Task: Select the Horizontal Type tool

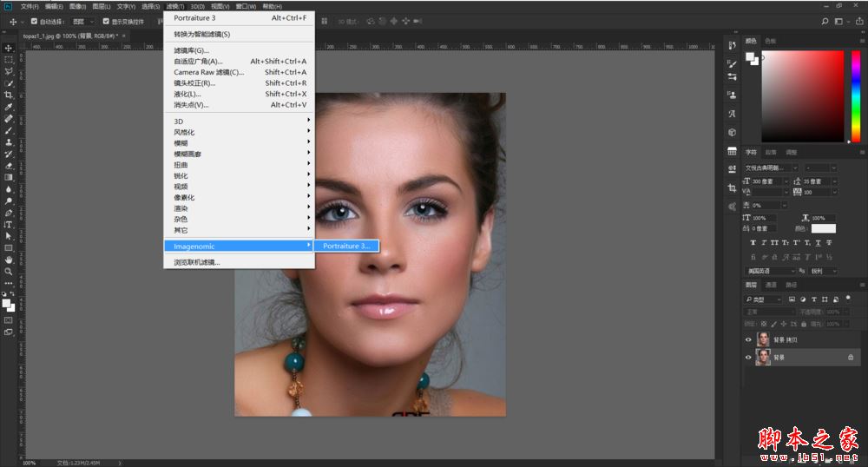Action: 9,225
